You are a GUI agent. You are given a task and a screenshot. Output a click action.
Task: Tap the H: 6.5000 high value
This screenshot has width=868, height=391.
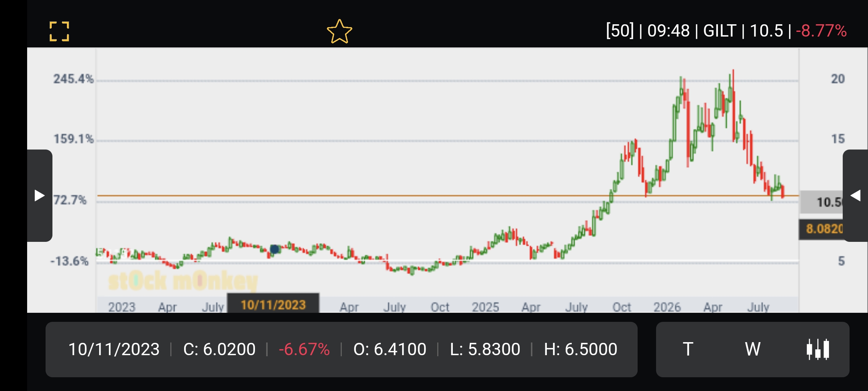(580, 349)
